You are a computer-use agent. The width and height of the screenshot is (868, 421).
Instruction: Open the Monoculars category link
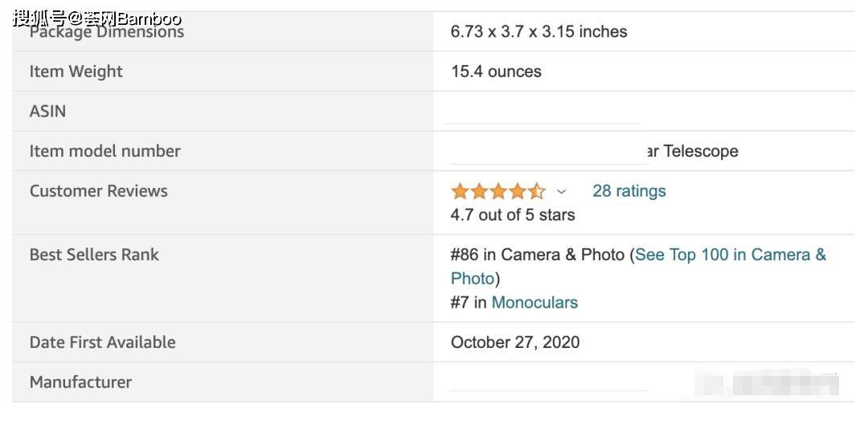click(x=534, y=302)
